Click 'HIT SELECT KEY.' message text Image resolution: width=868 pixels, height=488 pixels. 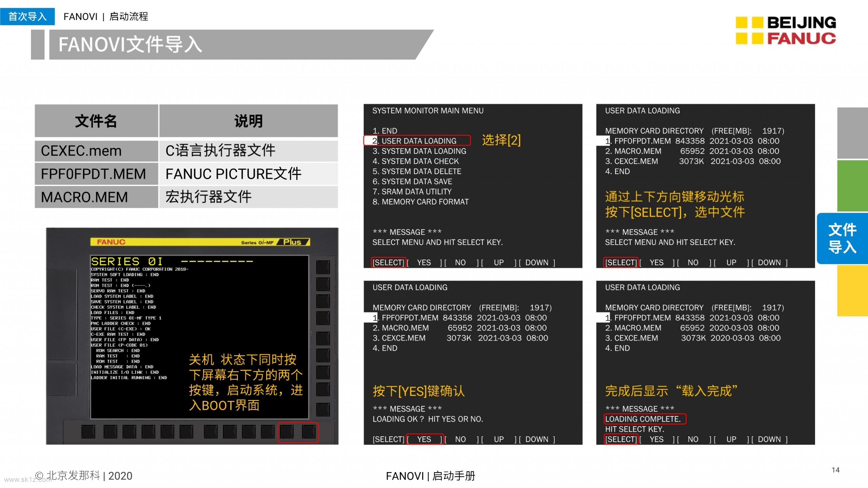coord(634,429)
